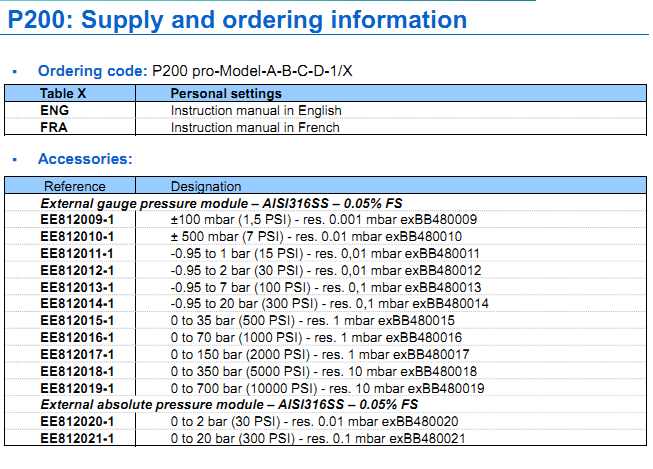Click reference EE812016-1
This screenshot has height=469, width=653.
pyautogui.click(x=77, y=337)
